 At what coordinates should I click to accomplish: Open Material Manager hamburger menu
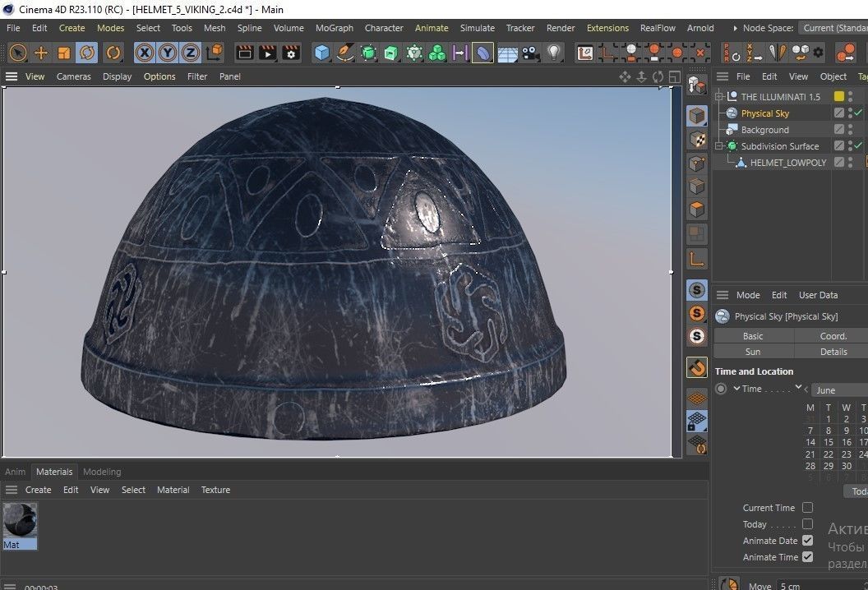(x=11, y=490)
